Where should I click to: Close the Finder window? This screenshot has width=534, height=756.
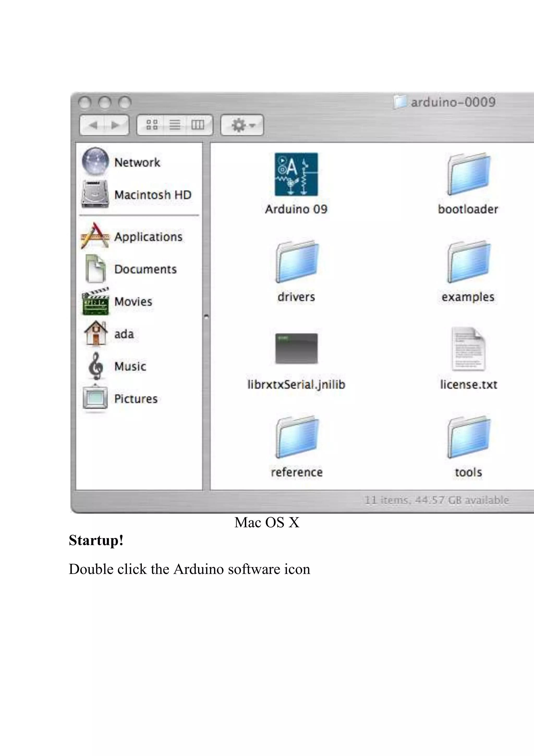click(85, 103)
